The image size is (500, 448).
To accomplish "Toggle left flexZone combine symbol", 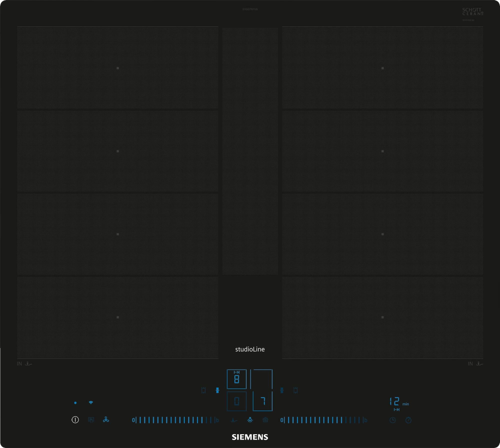I will [217, 390].
